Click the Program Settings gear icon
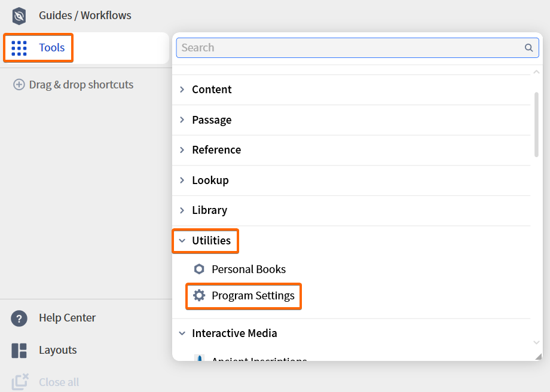The image size is (550, 392). coord(199,295)
